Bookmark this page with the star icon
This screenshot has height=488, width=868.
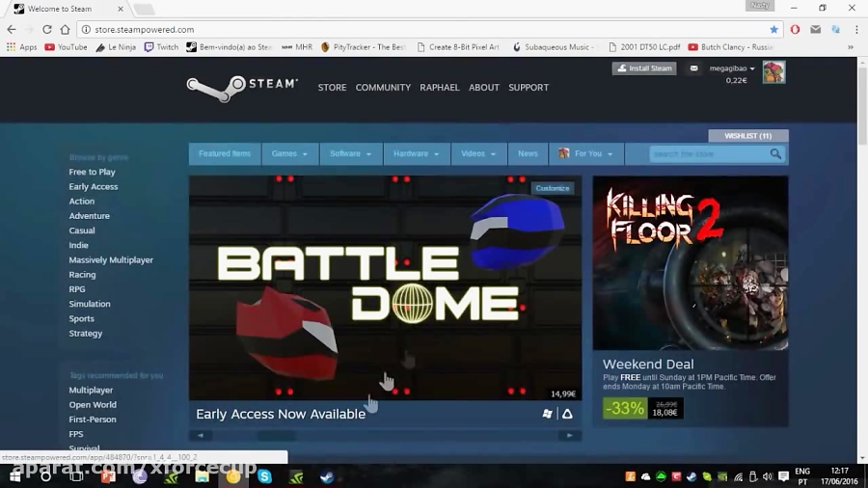click(x=773, y=30)
